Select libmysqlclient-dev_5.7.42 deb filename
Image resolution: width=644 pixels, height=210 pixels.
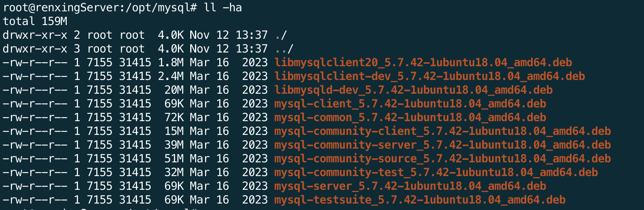[430, 76]
